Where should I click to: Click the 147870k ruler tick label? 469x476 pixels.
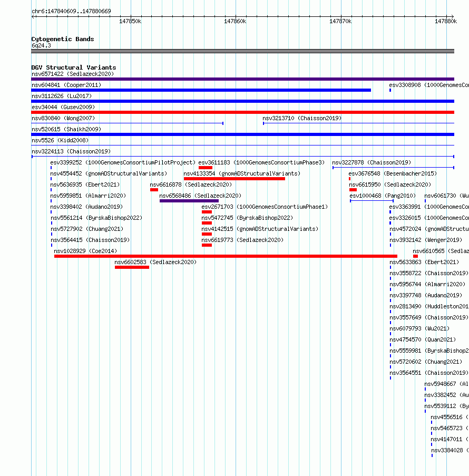pos(340,21)
